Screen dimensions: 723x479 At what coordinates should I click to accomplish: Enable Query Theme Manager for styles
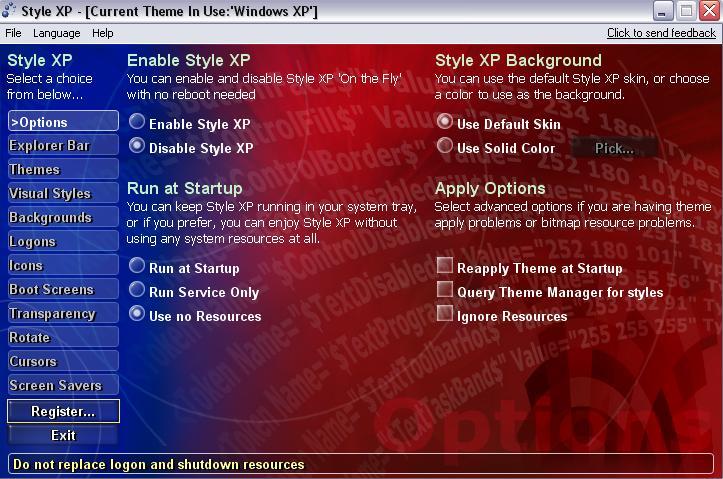pyautogui.click(x=446, y=291)
